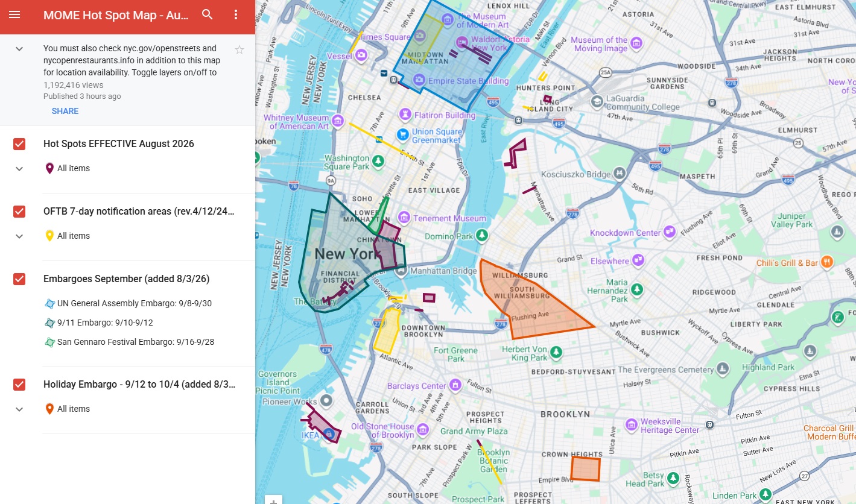Toggle Embargoes September layer checkbox
This screenshot has width=856, height=504.
pos(19,279)
